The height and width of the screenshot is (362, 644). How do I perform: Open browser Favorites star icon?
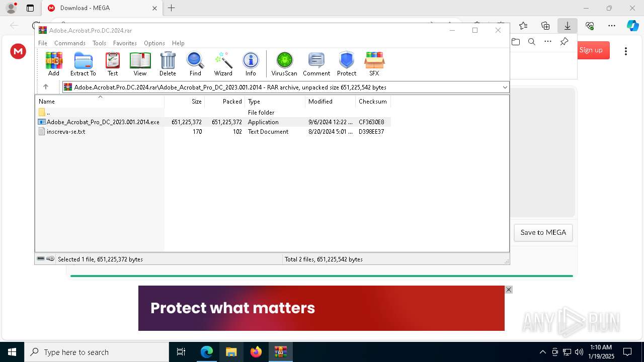[523, 26]
